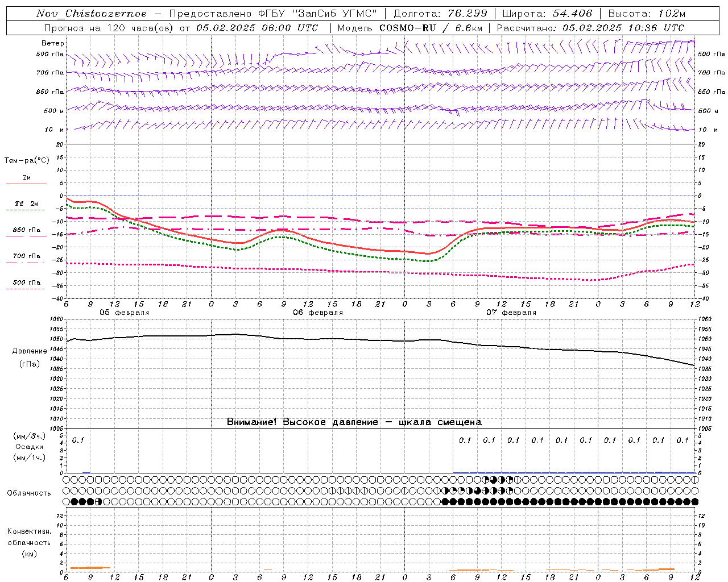728x582 pixels.
Task: Click the 500 м wind level label on left axis
Action: [54, 111]
